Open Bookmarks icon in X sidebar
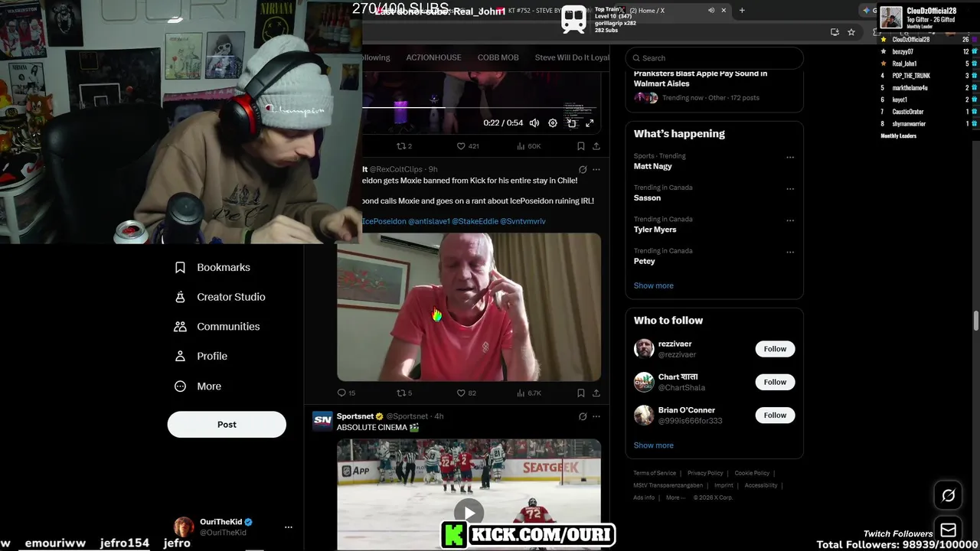 (180, 267)
